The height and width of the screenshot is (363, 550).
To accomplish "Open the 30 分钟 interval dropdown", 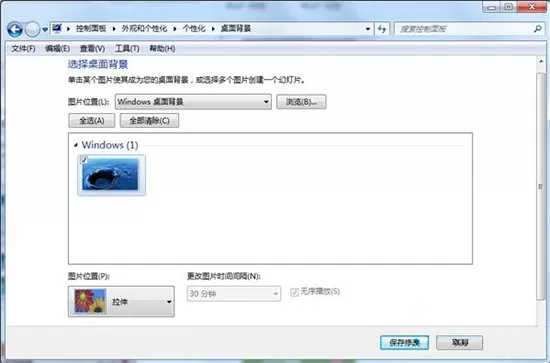I will [234, 294].
